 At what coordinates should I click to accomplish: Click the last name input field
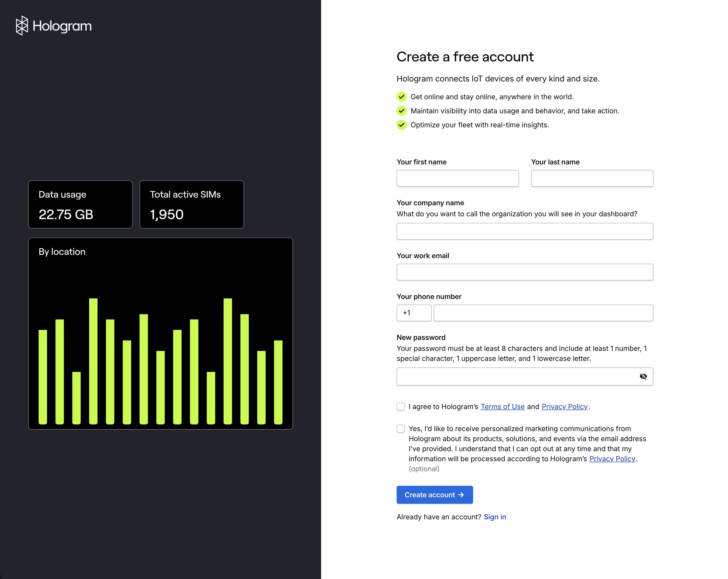point(592,178)
